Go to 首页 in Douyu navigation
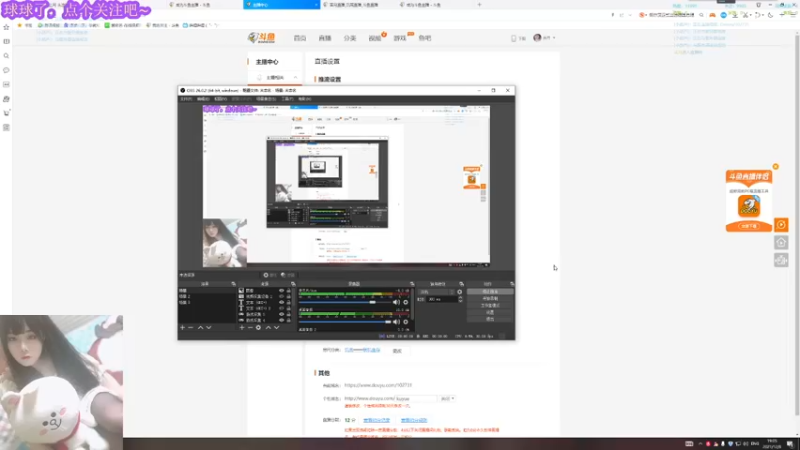Viewport: 800px width, 450px height. (x=300, y=38)
